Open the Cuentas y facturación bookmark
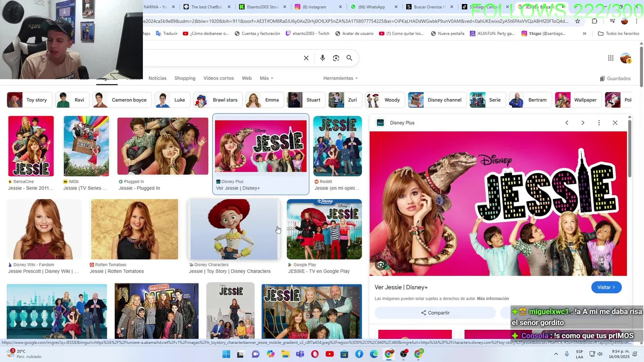This screenshot has height=362, width=644. pyautogui.click(x=257, y=34)
